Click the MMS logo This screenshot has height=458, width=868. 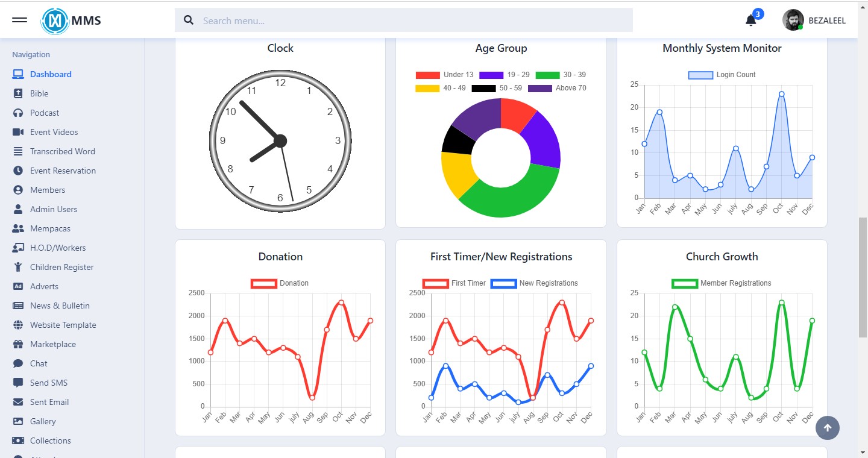point(71,20)
